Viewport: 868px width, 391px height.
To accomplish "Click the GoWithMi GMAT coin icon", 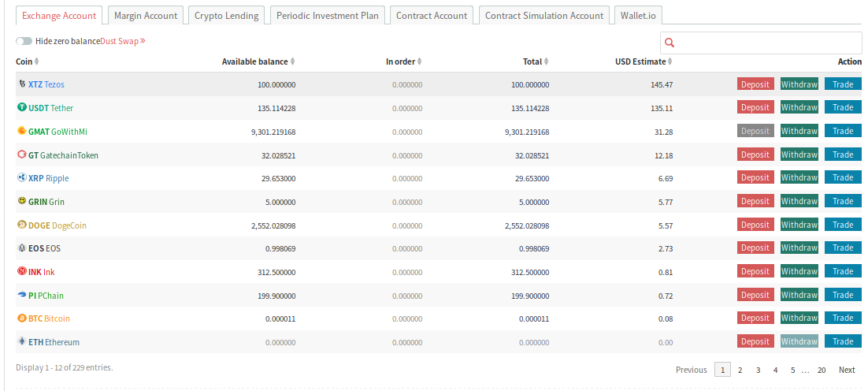I will (22, 132).
